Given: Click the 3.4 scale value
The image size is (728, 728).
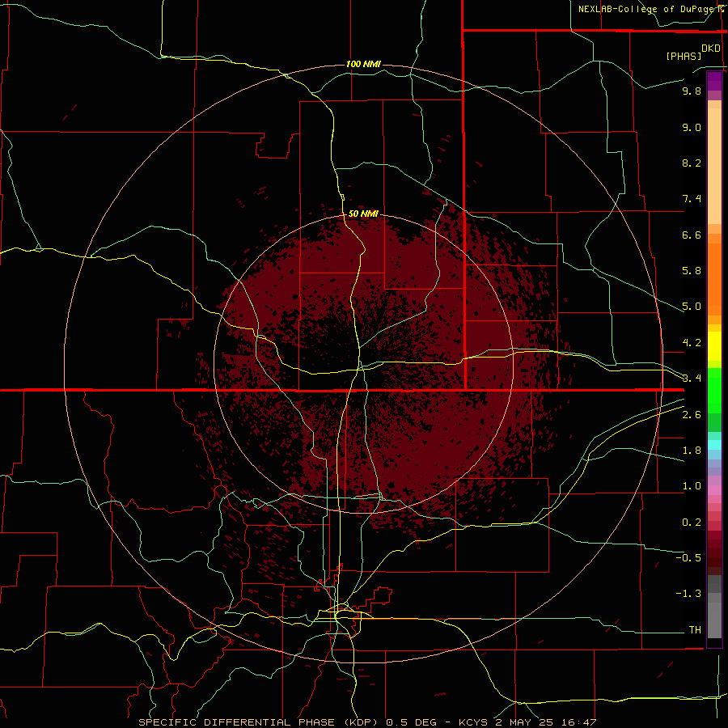Looking at the screenshot, I should click(x=692, y=379).
